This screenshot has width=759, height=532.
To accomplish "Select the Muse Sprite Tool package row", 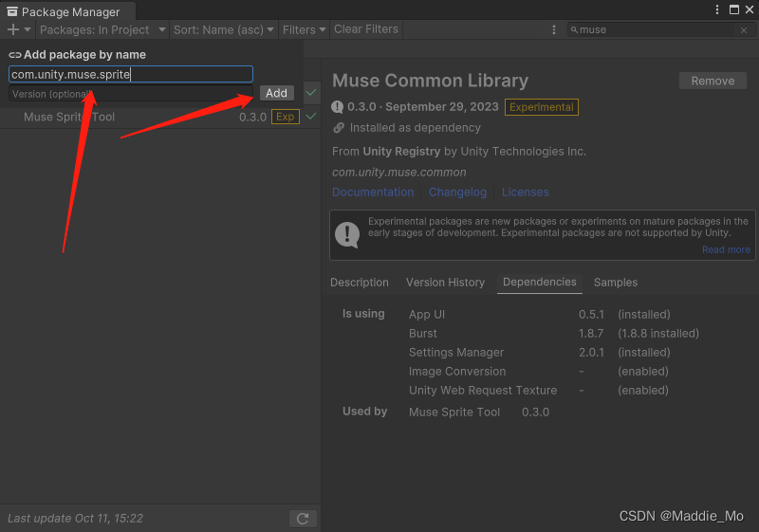I will click(x=159, y=117).
